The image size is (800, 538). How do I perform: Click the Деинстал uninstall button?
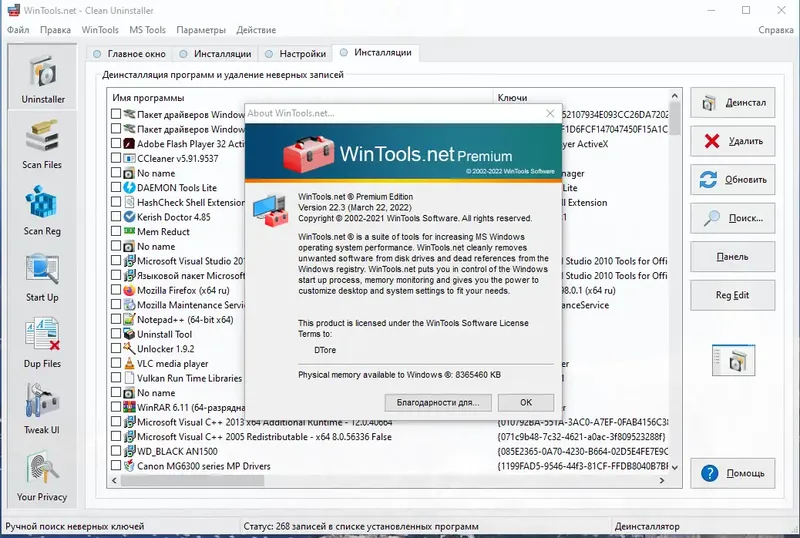pos(733,103)
